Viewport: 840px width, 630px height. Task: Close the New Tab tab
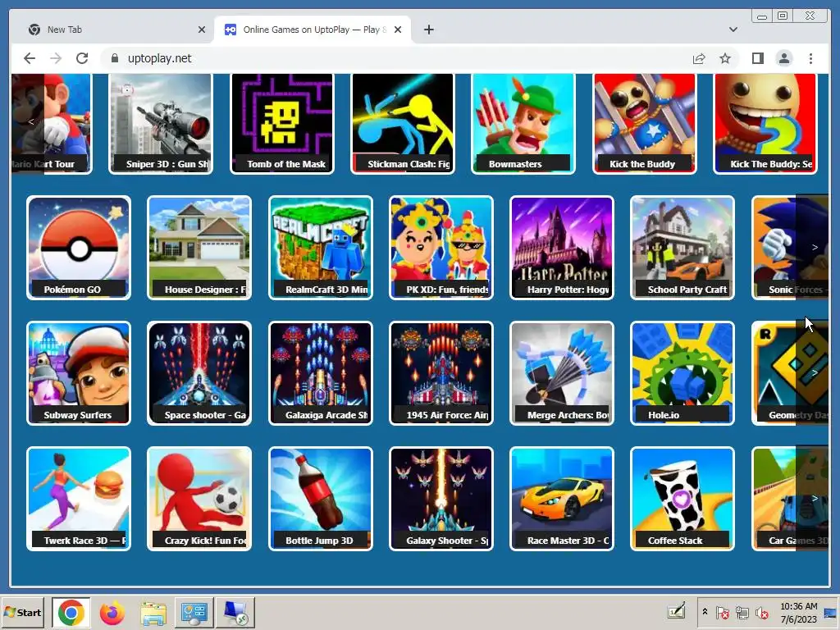pos(202,30)
